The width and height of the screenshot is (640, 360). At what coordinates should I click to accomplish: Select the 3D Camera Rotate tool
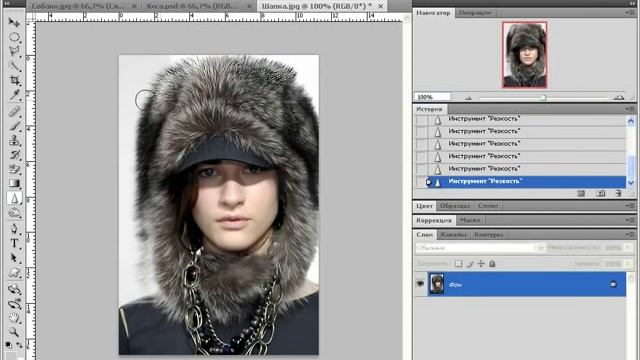point(14,304)
